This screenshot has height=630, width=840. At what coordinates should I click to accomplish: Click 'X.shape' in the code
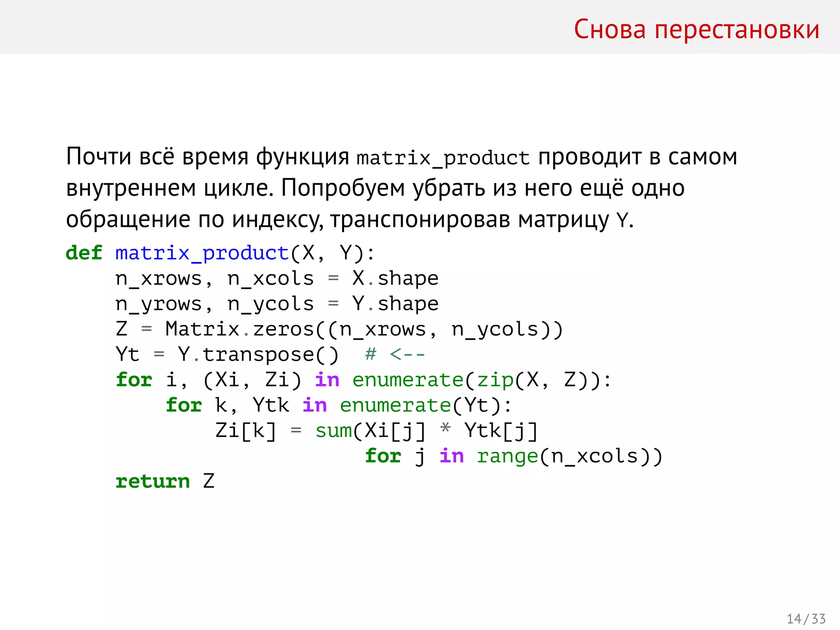(x=395, y=278)
